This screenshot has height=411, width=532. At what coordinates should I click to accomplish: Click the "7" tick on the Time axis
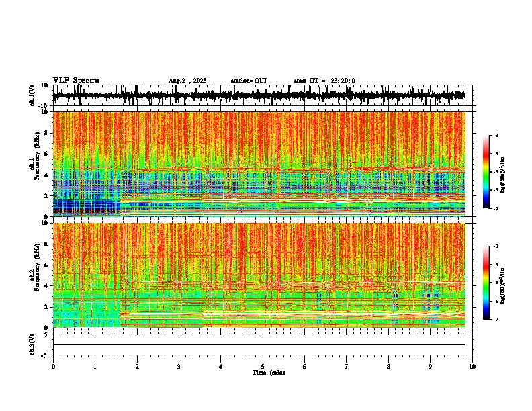tap(347, 367)
